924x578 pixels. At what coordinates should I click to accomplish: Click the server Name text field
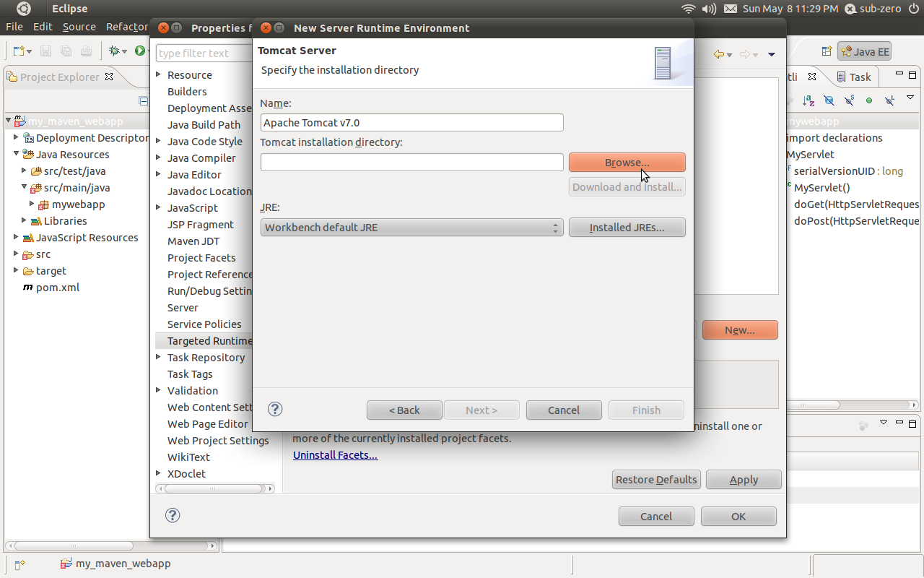(411, 123)
